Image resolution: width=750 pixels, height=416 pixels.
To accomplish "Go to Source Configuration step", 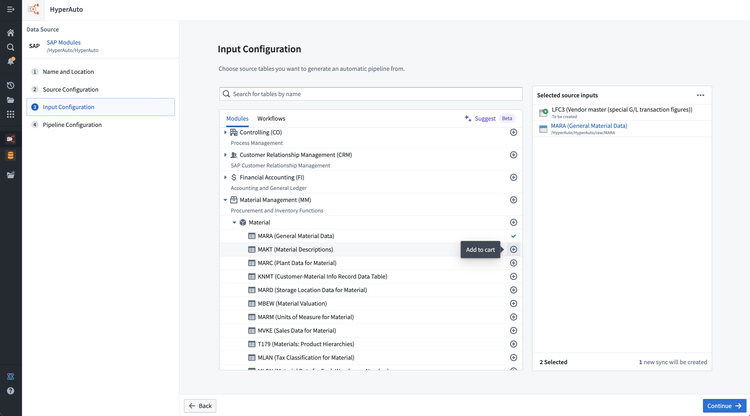I will (x=100, y=89).
